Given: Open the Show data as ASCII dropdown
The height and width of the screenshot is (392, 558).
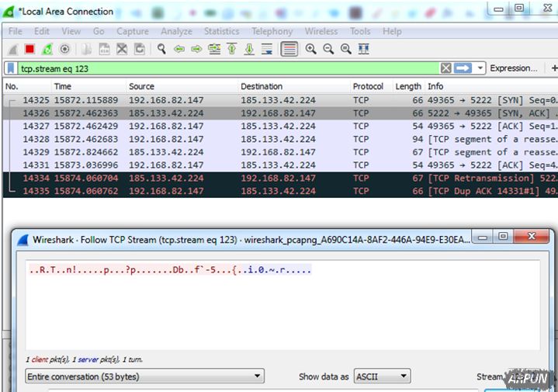Looking at the screenshot, I should tap(382, 376).
